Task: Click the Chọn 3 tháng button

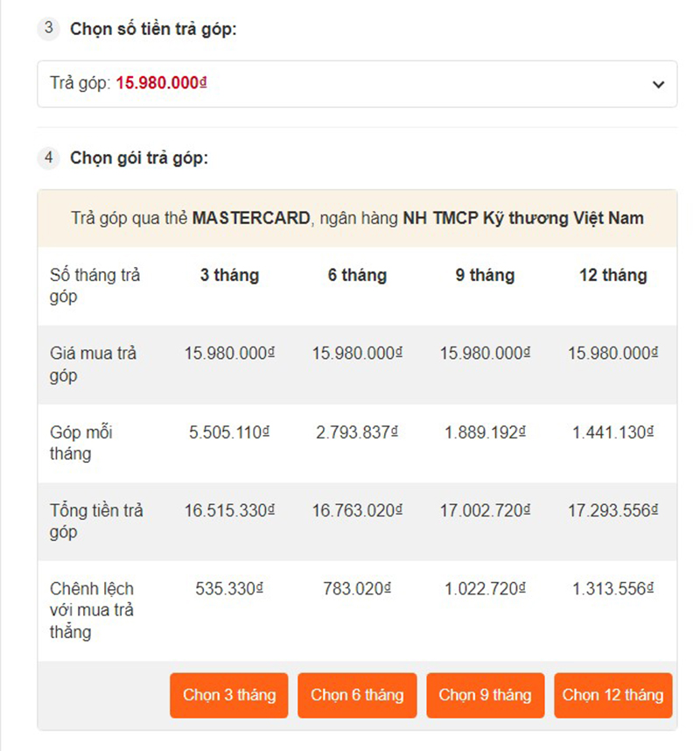Action: tap(228, 695)
